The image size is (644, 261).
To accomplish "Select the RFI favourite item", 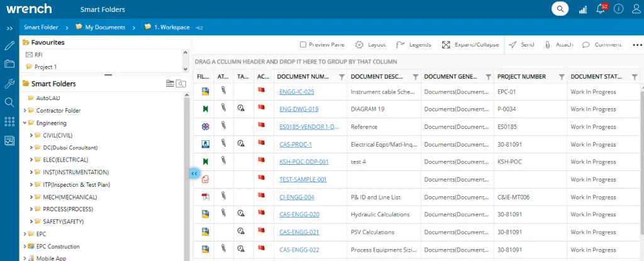I will click(x=38, y=55).
